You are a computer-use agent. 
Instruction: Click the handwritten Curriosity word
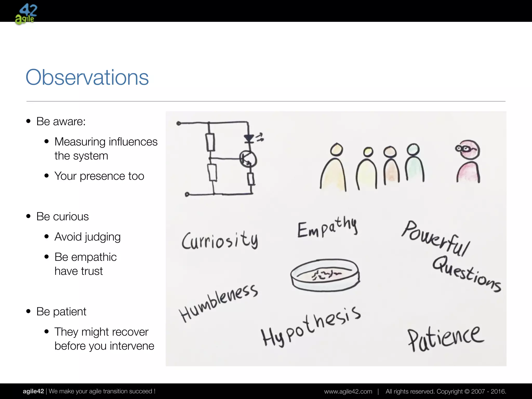pos(220,240)
